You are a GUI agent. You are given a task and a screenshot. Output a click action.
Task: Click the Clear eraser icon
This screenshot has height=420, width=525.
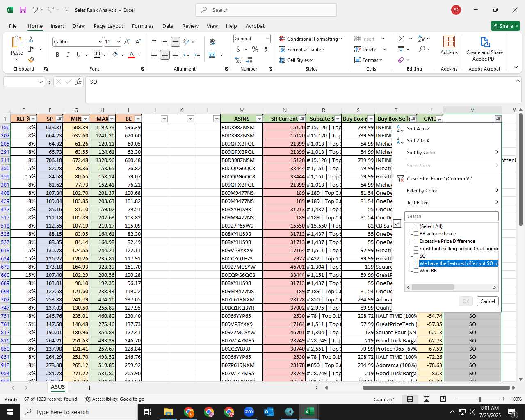point(401,60)
